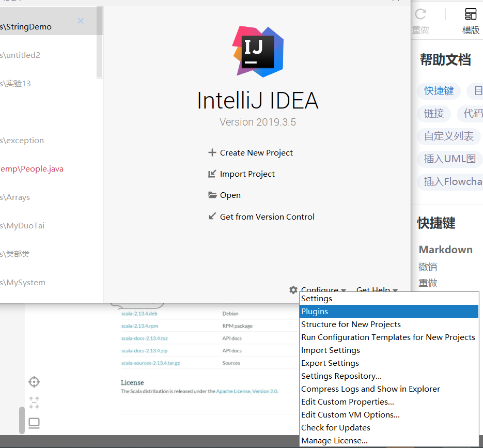Expand the Configure dropdown arrow

click(344, 290)
